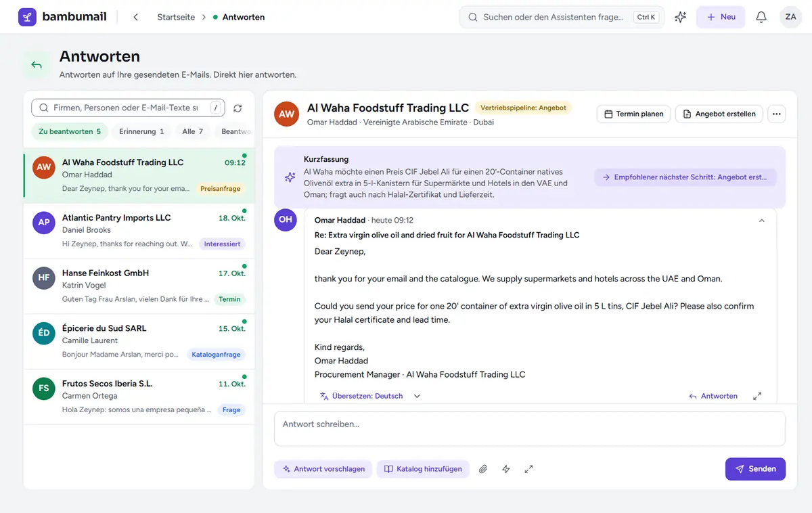Expand the message to full view
The width and height of the screenshot is (812, 513).
click(757, 396)
